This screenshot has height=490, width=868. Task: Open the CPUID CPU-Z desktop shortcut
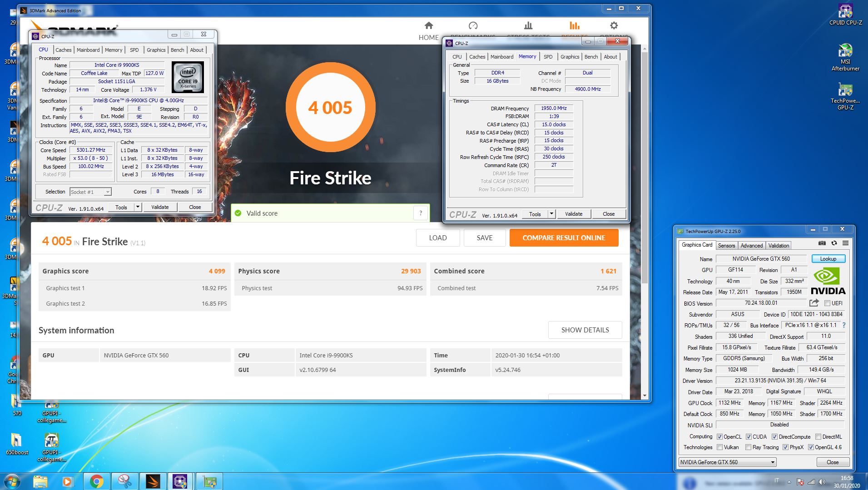[845, 14]
